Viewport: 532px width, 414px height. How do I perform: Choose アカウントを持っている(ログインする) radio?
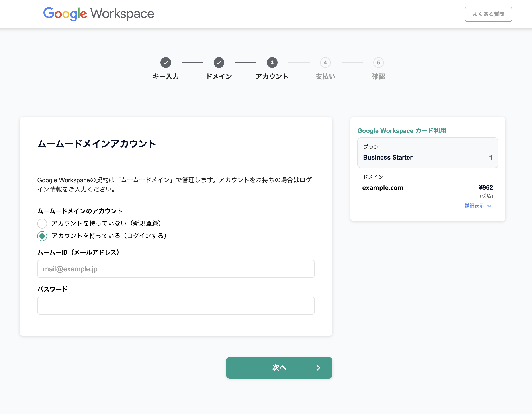tap(42, 236)
